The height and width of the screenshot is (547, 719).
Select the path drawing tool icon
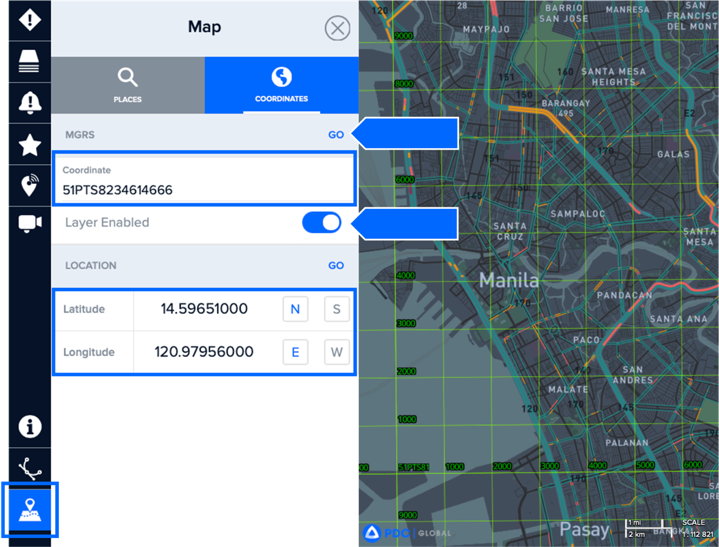point(30,469)
